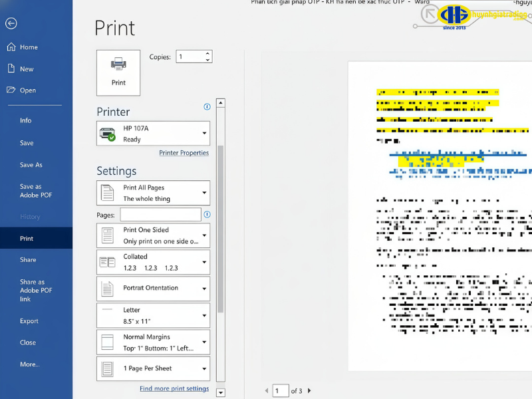The height and width of the screenshot is (399, 532).
Task: Go to previous preview page arrow
Action: (267, 391)
